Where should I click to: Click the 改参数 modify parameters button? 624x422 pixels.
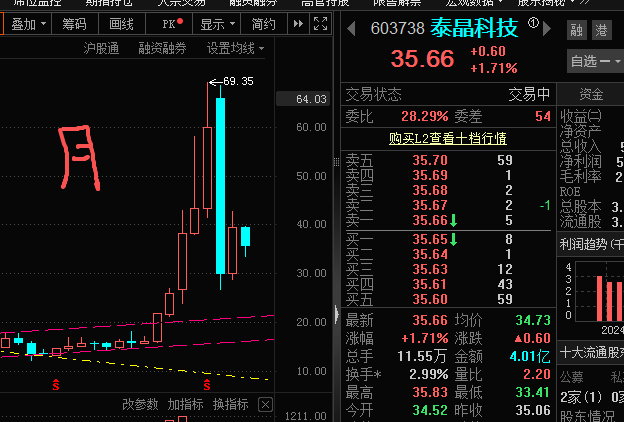coord(140,404)
